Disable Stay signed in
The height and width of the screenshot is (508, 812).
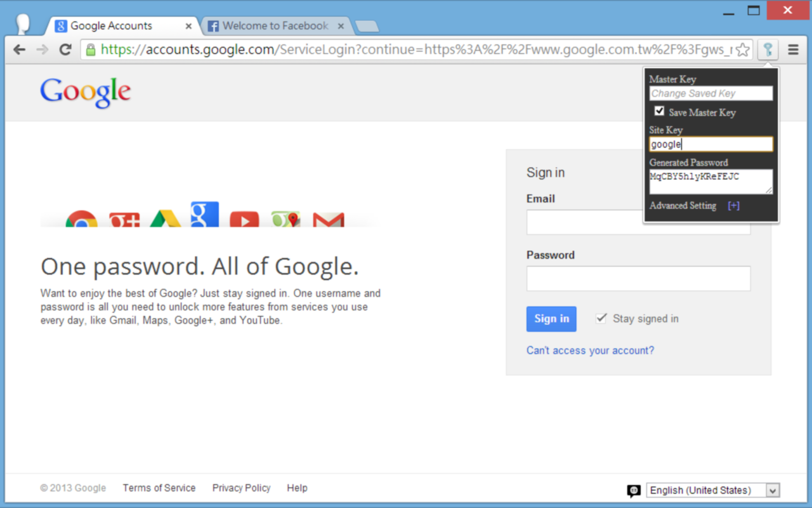(x=601, y=317)
